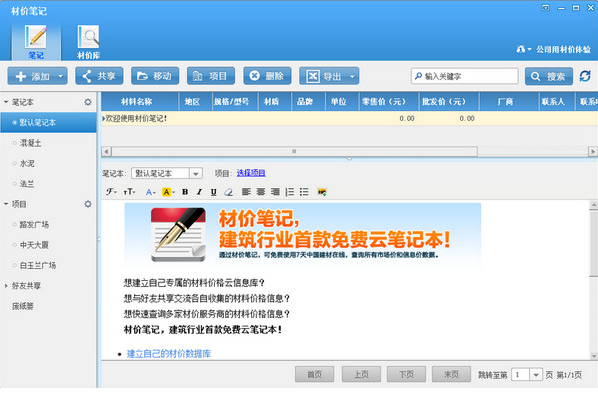
Task: Click the table's right scroll arrow
Action: pyautogui.click(x=593, y=152)
